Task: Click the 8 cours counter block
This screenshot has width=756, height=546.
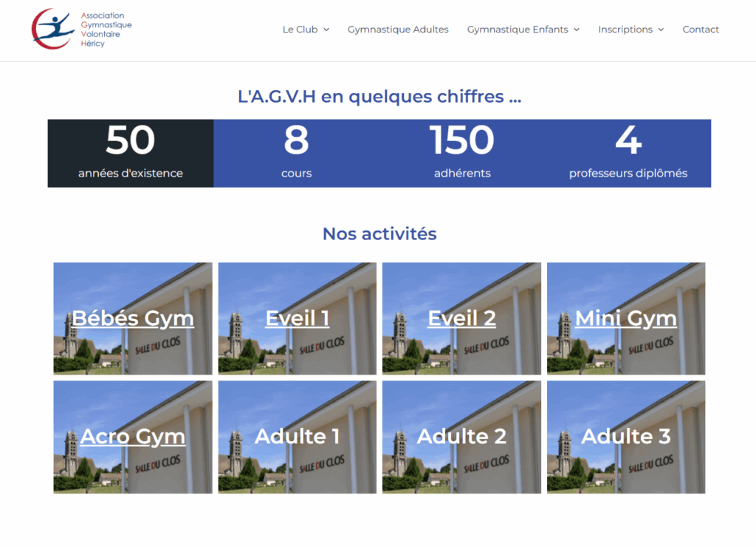Action: tap(296, 153)
